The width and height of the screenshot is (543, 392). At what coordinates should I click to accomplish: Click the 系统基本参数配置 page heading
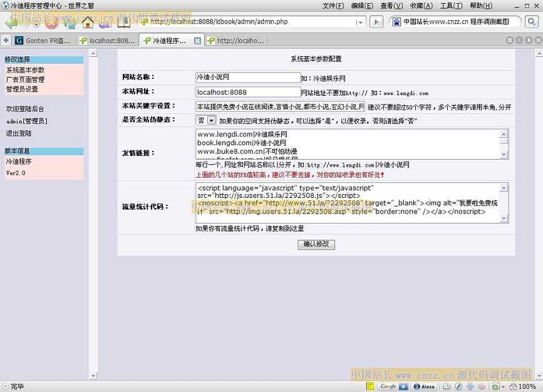[x=316, y=59]
